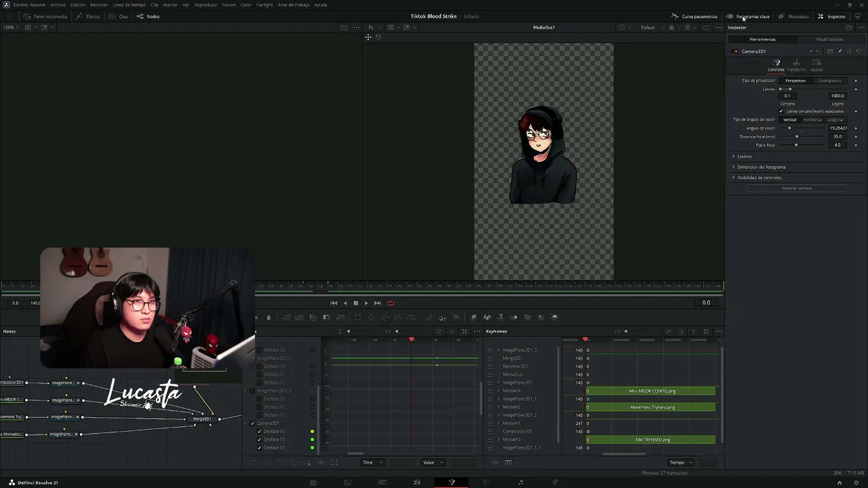
Task: Open Project Settings gear icon bottom right
Action: (857, 483)
